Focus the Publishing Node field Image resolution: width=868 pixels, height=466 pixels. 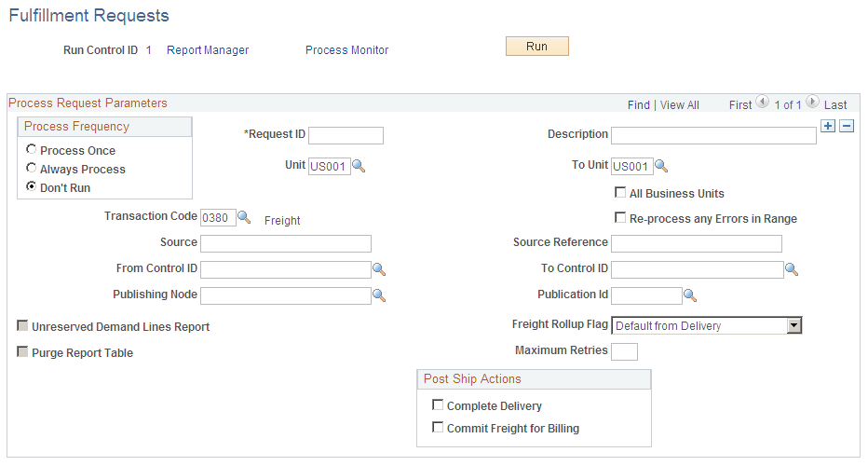pyautogui.click(x=286, y=295)
